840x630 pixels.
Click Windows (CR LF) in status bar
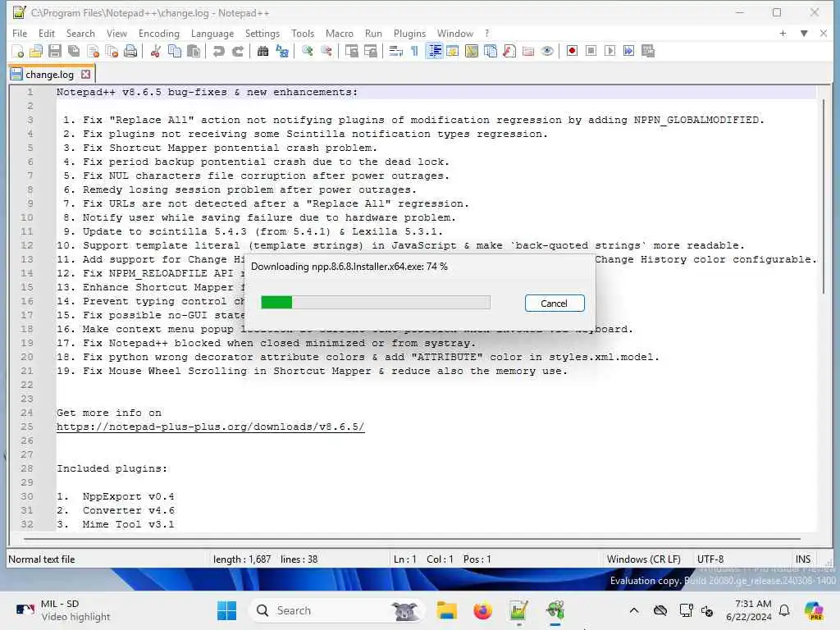click(x=643, y=559)
